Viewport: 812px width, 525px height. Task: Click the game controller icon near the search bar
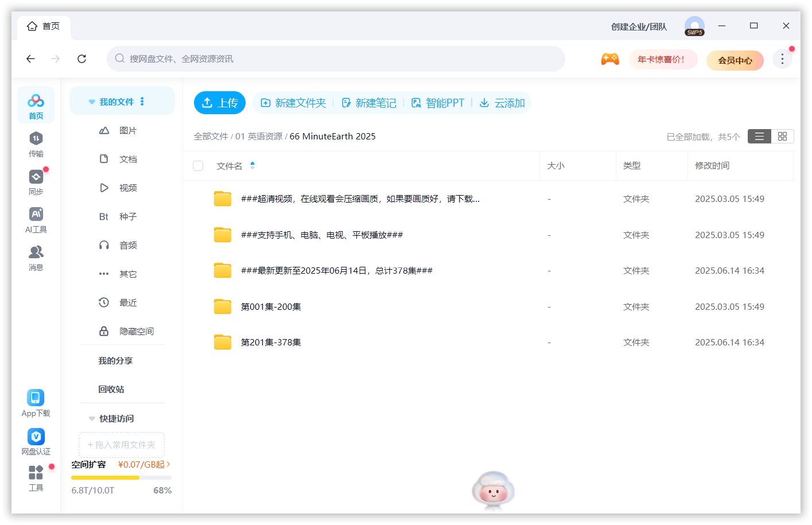tap(610, 59)
